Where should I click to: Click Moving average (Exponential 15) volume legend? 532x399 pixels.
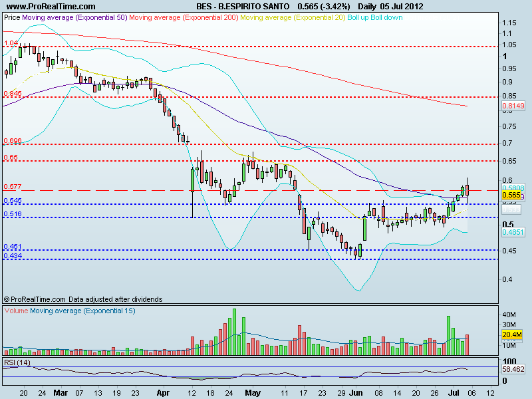coord(82,311)
